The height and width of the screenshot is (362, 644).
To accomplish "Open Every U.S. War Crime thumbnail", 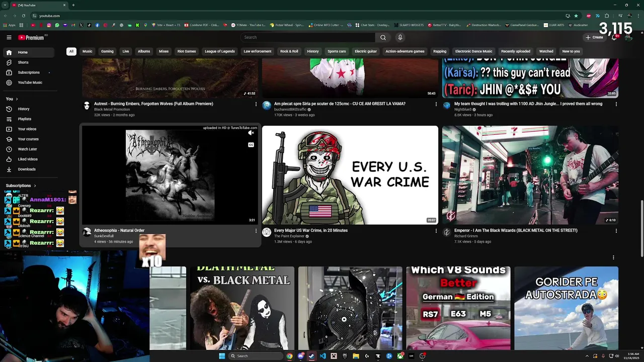I will tap(350, 175).
